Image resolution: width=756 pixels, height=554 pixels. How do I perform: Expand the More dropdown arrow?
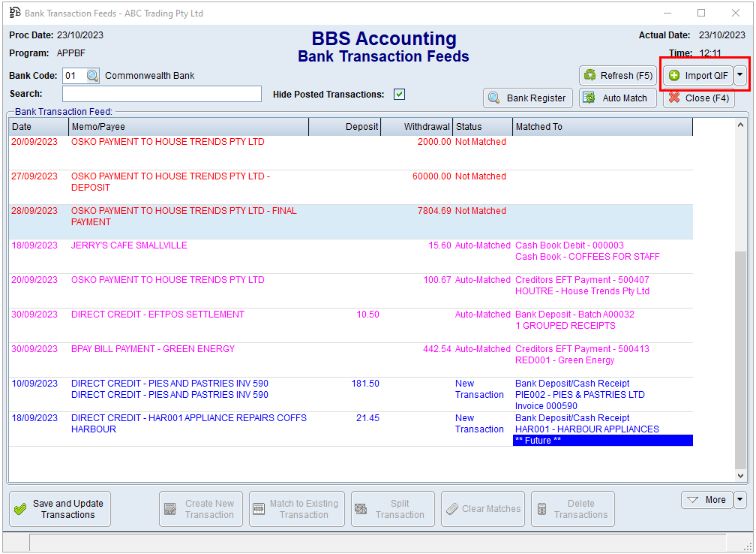(740, 500)
